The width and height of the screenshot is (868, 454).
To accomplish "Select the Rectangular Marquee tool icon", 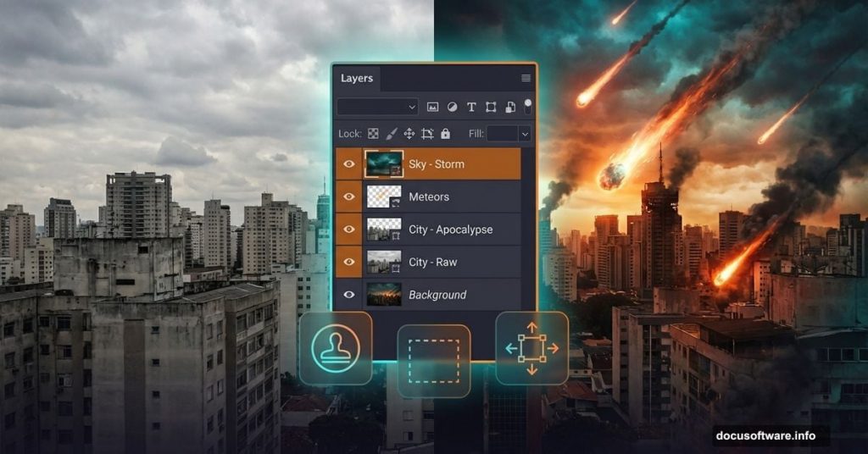I will 434,361.
